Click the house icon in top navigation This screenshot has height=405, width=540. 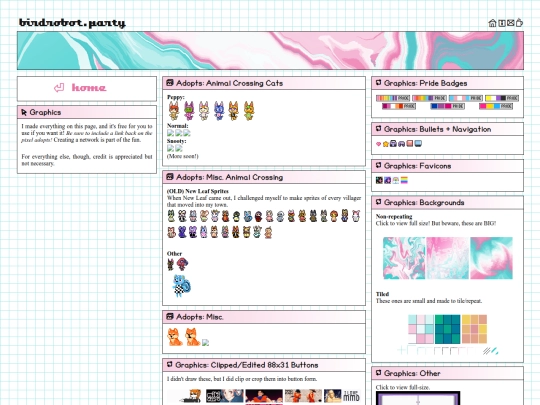point(492,23)
